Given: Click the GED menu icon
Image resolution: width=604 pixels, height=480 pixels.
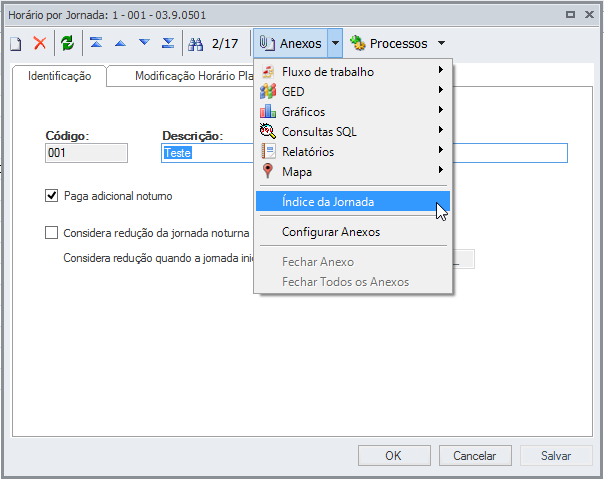Looking at the screenshot, I should coord(268,92).
